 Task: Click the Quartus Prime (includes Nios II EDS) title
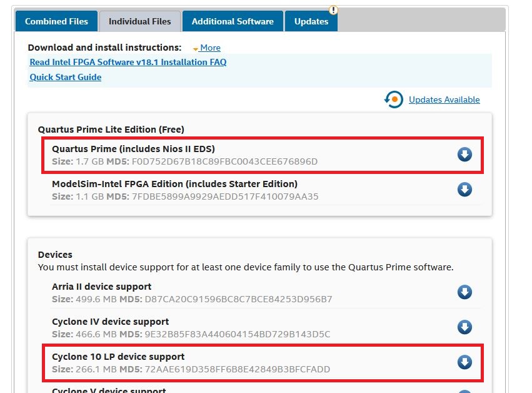(x=133, y=149)
